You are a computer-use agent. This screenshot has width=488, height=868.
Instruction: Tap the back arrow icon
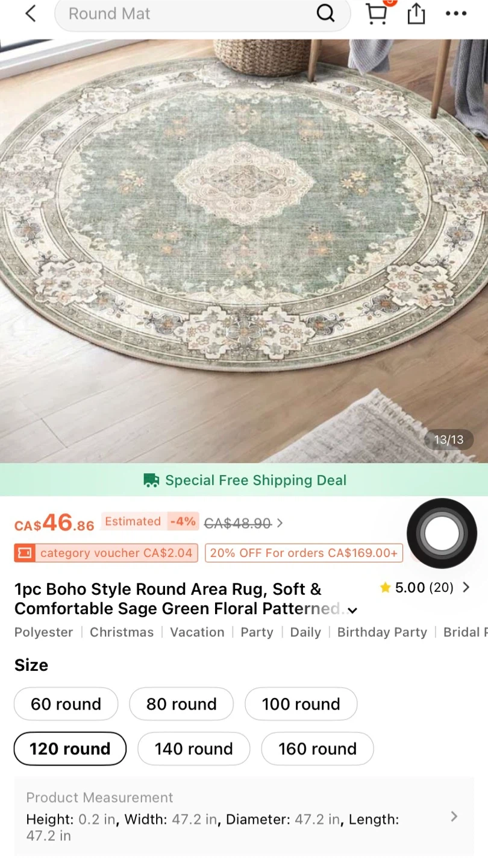31,14
